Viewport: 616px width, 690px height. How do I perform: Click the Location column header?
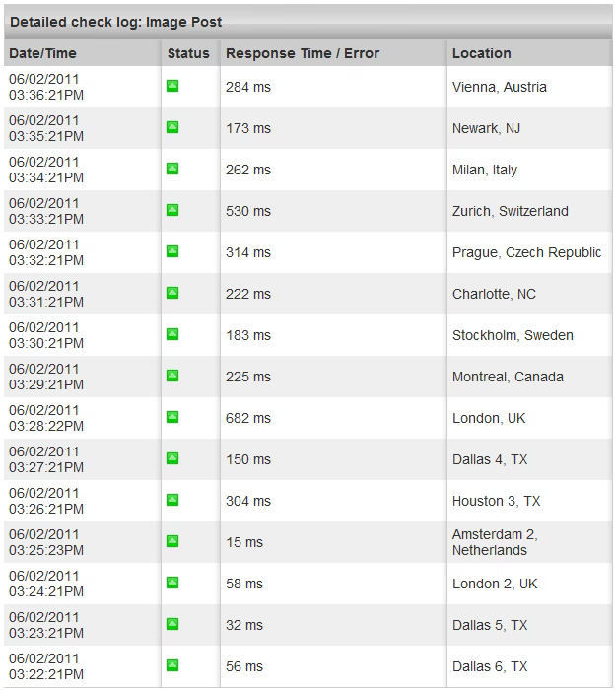481,53
